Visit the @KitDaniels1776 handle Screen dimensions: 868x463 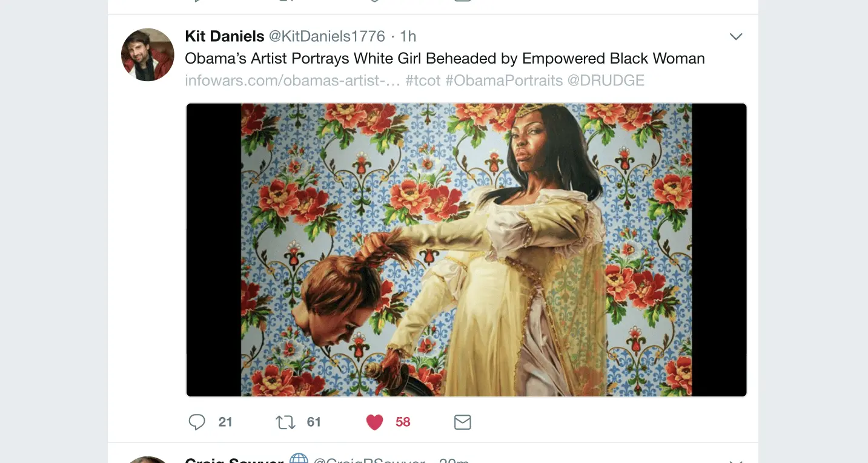pos(327,36)
